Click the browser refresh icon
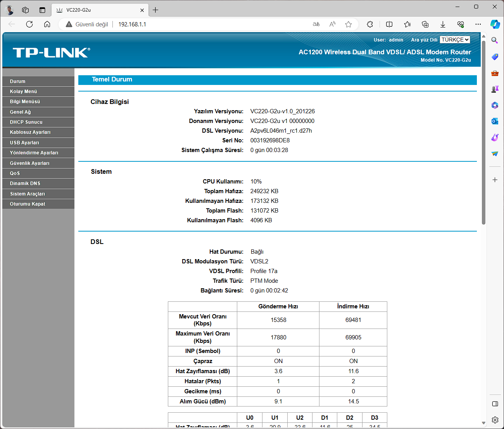504x429 pixels. pos(29,24)
